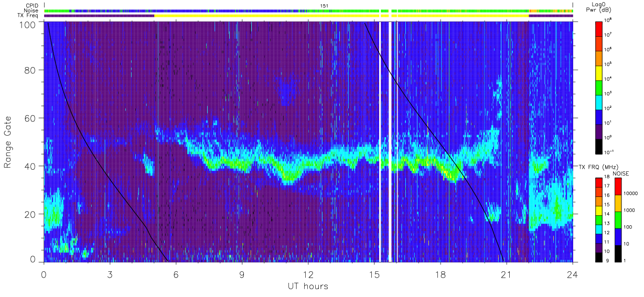The width and height of the screenshot is (644, 297).
Task: Click the 1 label on the NOISE scale
Action: (x=625, y=260)
